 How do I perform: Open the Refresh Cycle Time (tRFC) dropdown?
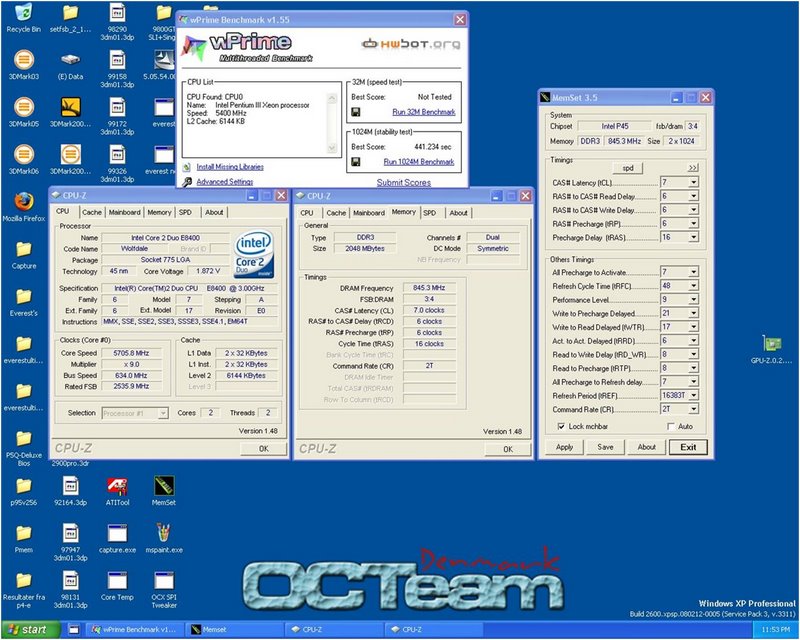pyautogui.click(x=693, y=286)
